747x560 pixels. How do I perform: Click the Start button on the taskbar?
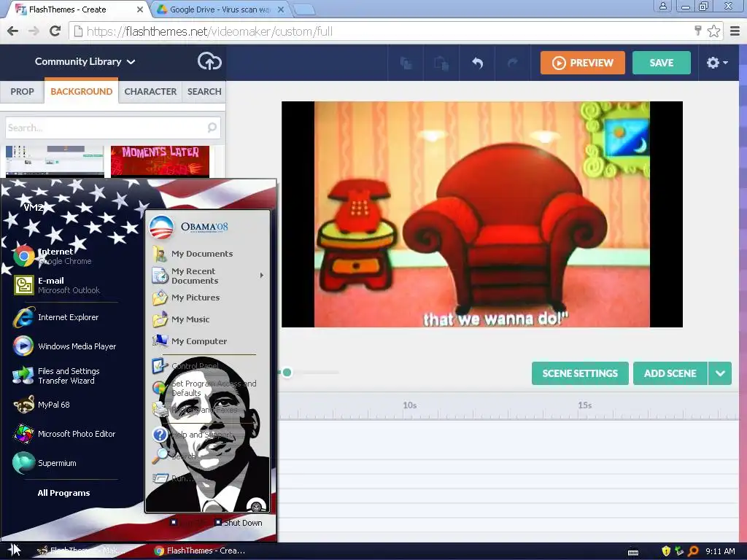(14, 551)
